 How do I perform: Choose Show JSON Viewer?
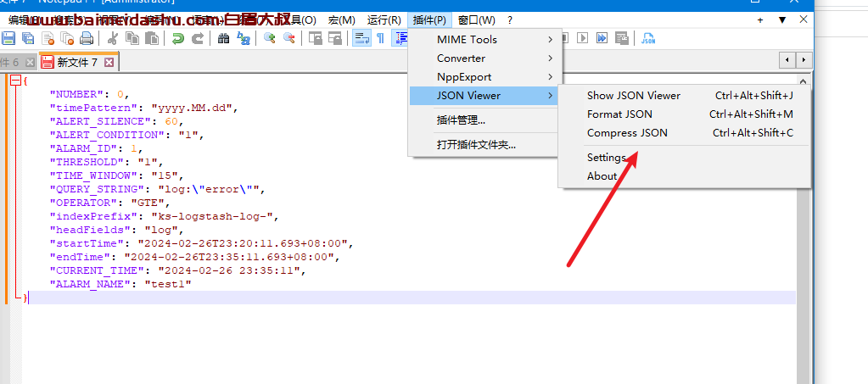point(685,96)
